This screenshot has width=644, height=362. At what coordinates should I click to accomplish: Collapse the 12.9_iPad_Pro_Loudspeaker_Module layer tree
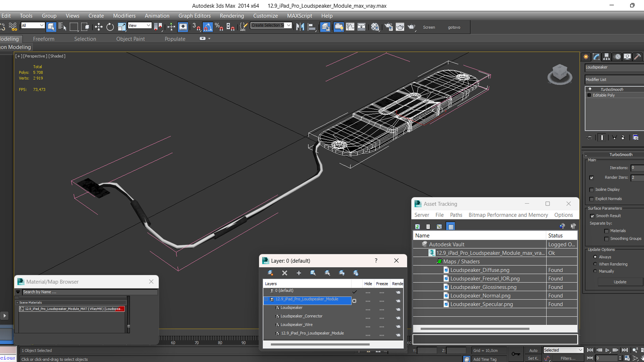click(266, 299)
